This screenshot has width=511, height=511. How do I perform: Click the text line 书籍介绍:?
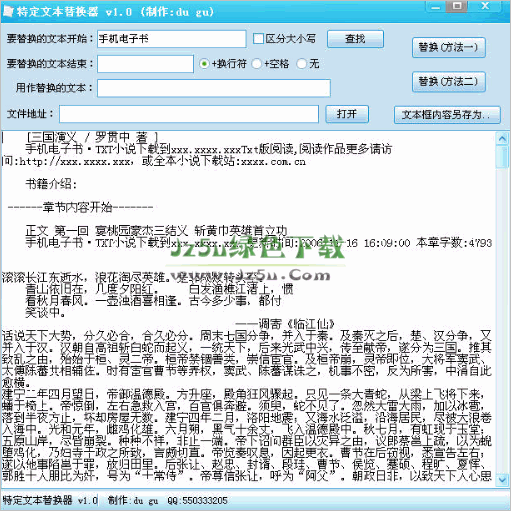(x=51, y=184)
